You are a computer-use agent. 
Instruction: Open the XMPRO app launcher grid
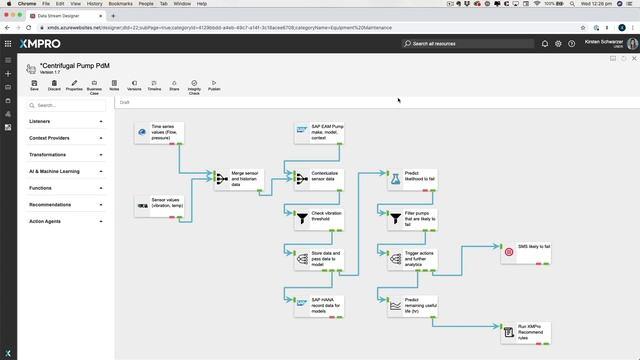click(8, 44)
